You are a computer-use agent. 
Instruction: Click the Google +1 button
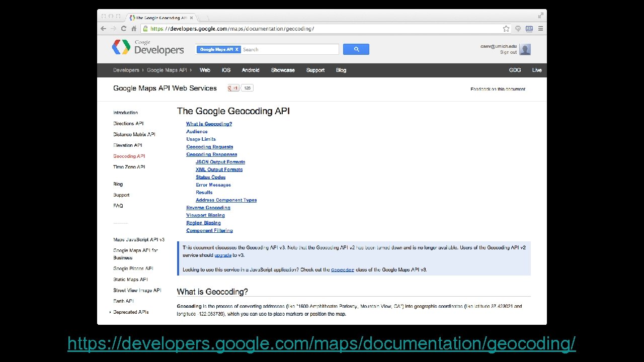(x=233, y=88)
